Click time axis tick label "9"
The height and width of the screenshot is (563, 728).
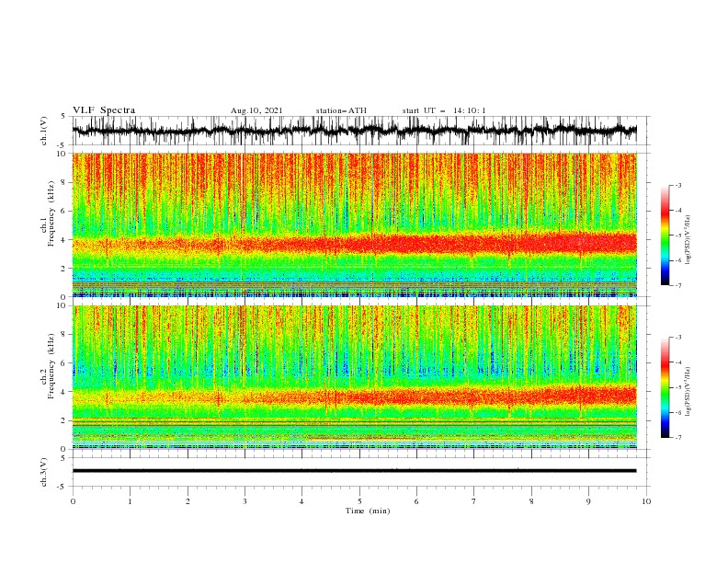pos(588,501)
